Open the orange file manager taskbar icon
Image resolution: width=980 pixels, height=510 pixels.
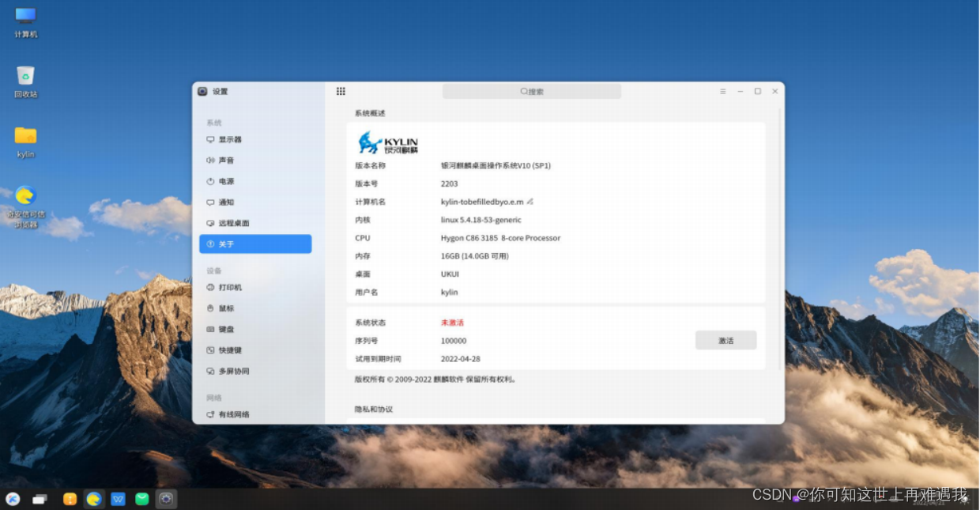(x=70, y=499)
